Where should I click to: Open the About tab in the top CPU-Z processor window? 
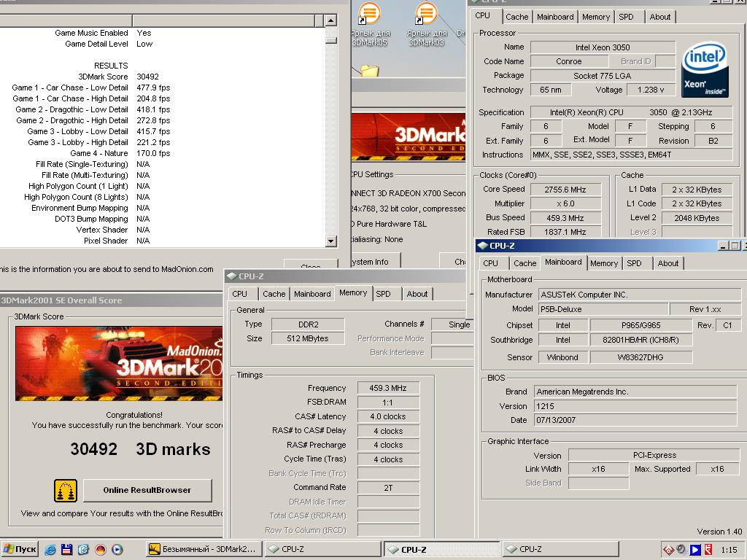tap(659, 17)
